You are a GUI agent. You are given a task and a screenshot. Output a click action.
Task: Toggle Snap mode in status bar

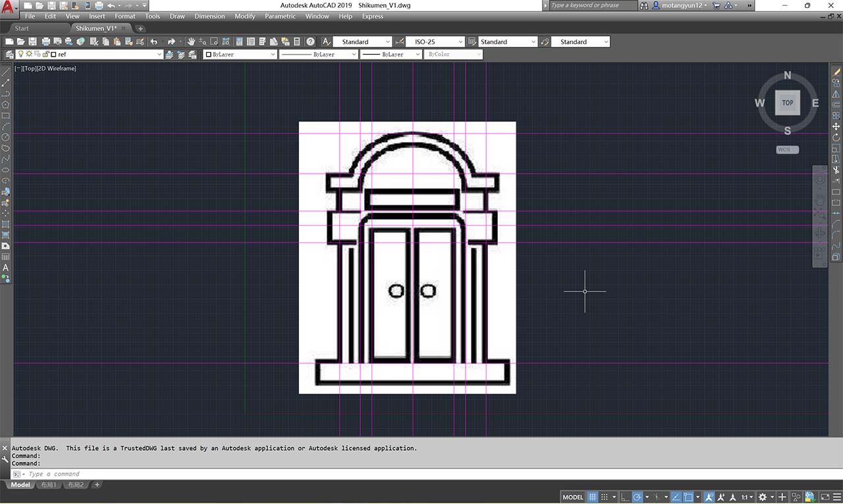[x=605, y=497]
